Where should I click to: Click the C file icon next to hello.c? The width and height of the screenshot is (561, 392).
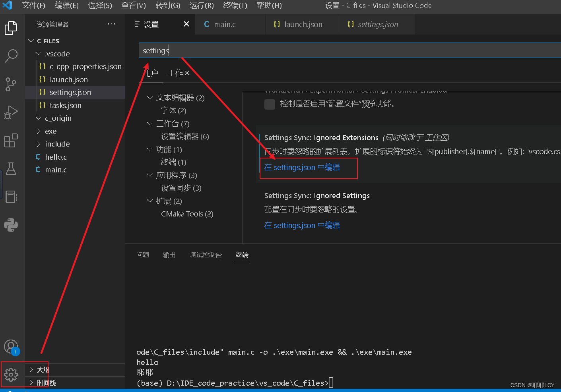pos(38,157)
